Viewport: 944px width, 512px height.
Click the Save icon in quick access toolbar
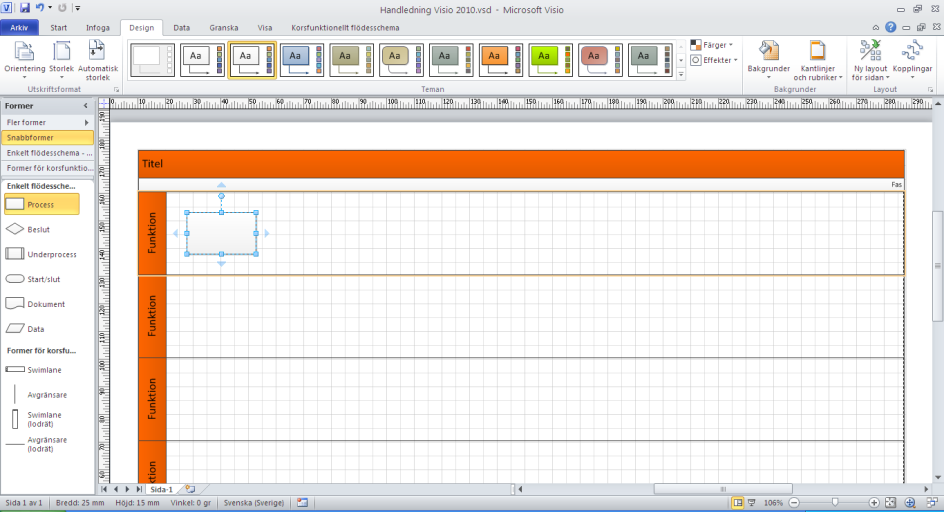(25, 8)
